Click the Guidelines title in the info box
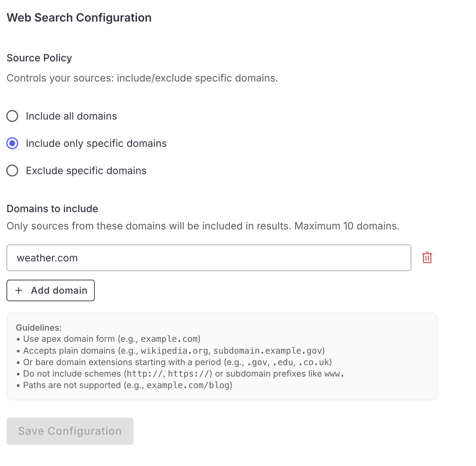 pyautogui.click(x=39, y=327)
